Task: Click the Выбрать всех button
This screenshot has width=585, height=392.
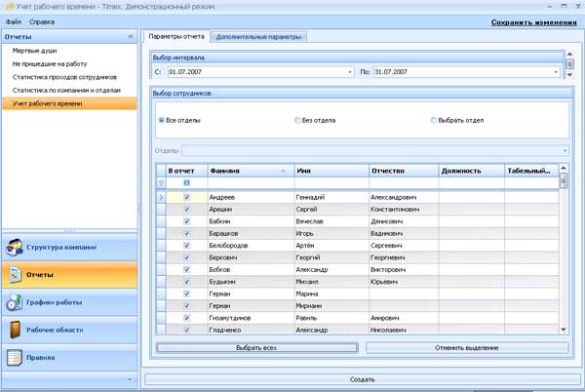Action: point(256,347)
